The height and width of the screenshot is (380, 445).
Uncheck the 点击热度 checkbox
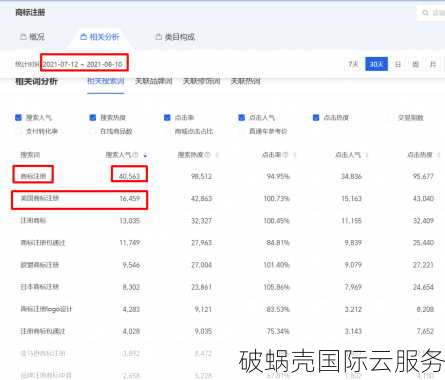[316, 117]
